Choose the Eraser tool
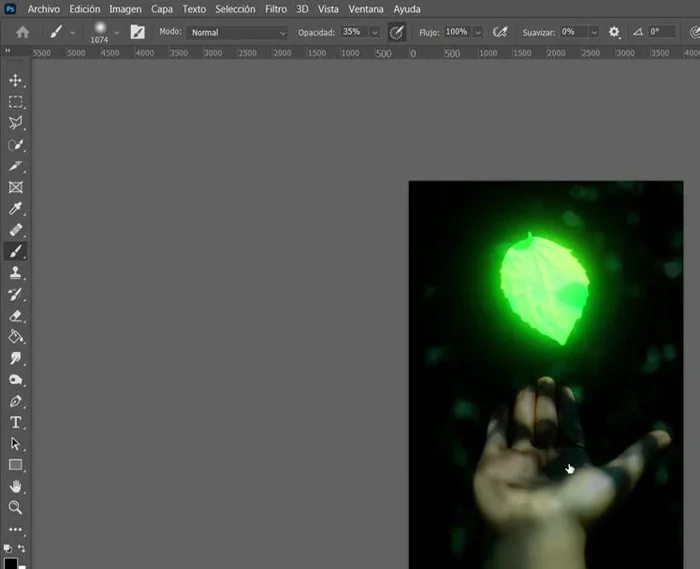This screenshot has width=700, height=569. click(15, 315)
